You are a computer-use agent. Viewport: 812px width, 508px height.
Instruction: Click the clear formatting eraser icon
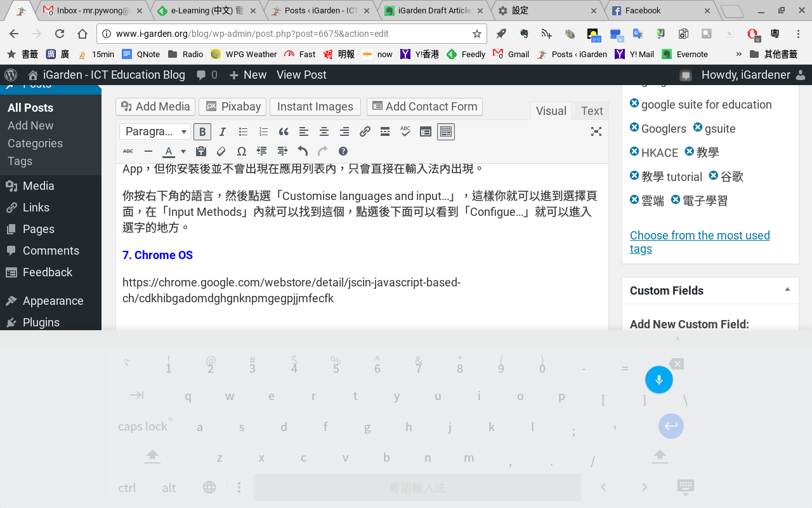pos(221,151)
